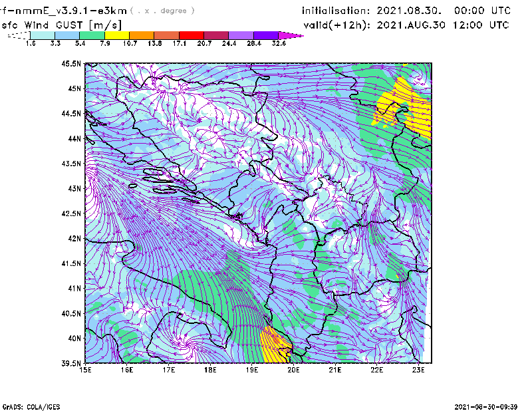532x411 pixels.
Task: Click the legend value '32.6'
Action: click(x=279, y=43)
